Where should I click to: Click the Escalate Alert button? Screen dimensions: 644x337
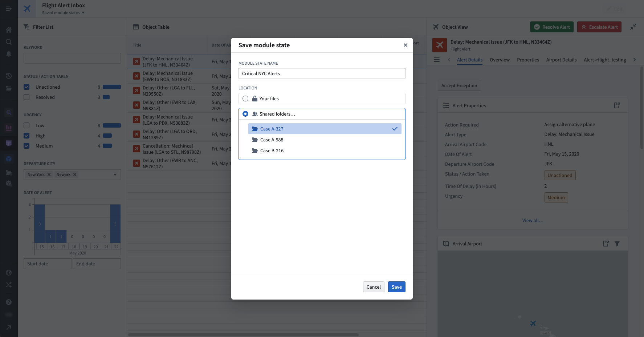(x=599, y=27)
